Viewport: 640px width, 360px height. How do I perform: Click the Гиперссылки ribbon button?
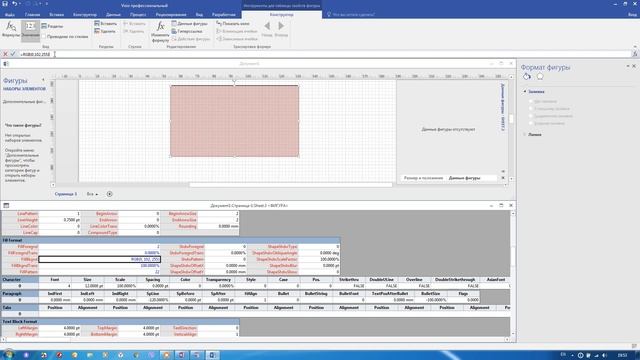point(187,31)
